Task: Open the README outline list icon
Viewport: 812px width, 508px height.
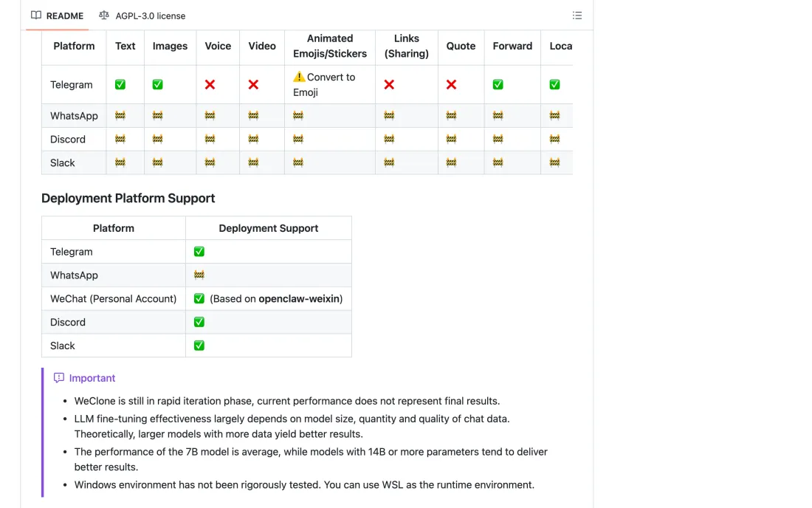Action: click(x=577, y=16)
